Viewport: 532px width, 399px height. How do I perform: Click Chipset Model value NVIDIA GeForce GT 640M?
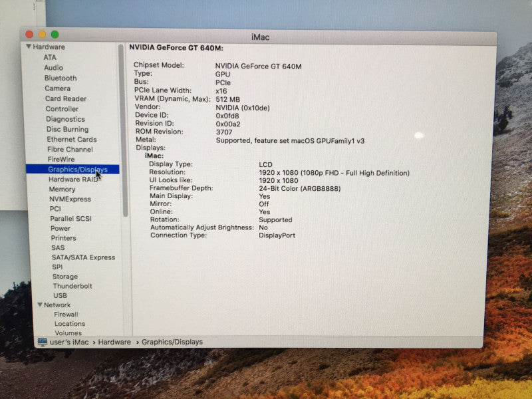pos(258,66)
